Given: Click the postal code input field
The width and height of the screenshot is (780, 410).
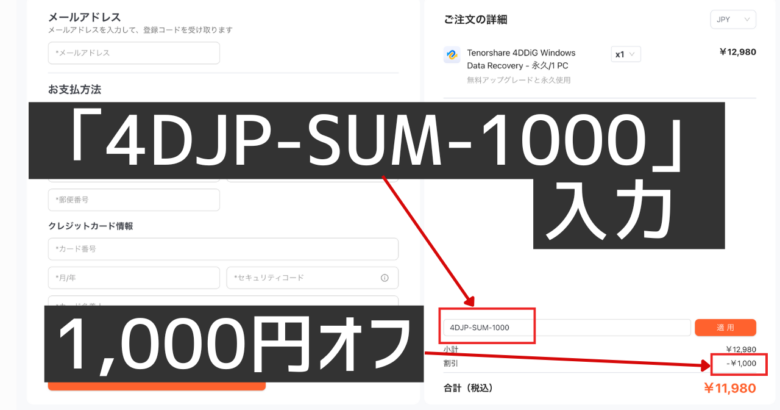Looking at the screenshot, I should (x=134, y=200).
